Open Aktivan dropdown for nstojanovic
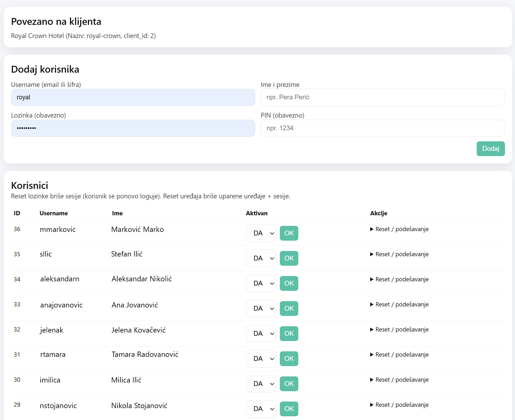The height and width of the screenshot is (420, 515). pyautogui.click(x=261, y=409)
